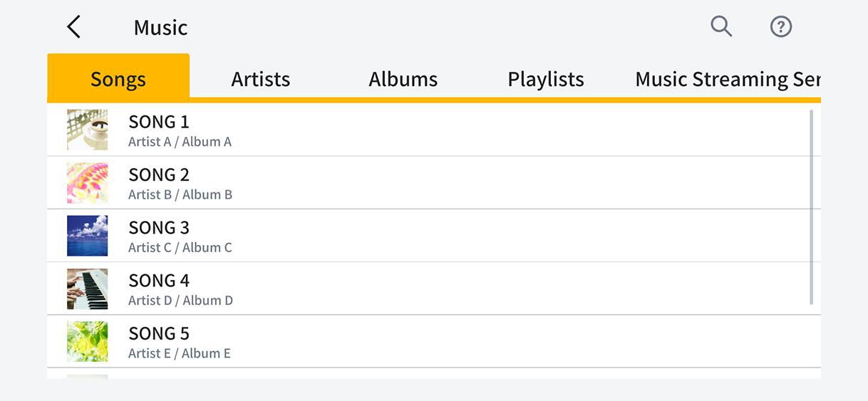Select the SONG 4 row
This screenshot has height=401, width=868.
[x=428, y=288]
